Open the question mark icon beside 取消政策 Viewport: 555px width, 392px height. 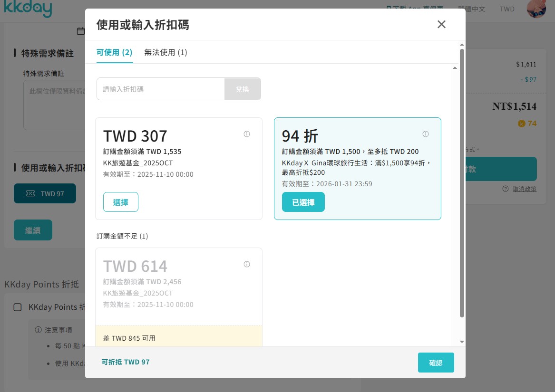[x=506, y=189]
